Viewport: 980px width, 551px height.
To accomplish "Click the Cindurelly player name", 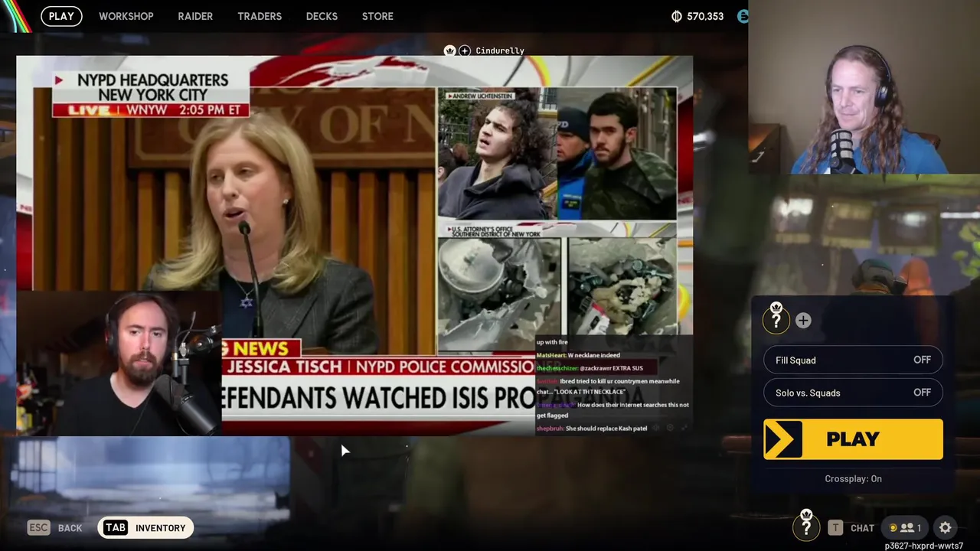I will tap(500, 51).
